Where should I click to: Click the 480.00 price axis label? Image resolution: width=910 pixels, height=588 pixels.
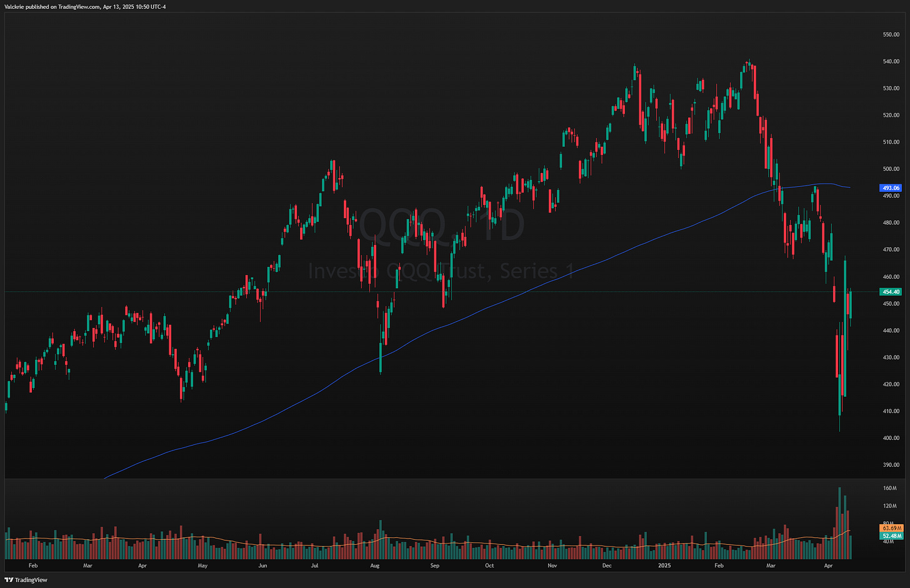tap(891, 222)
